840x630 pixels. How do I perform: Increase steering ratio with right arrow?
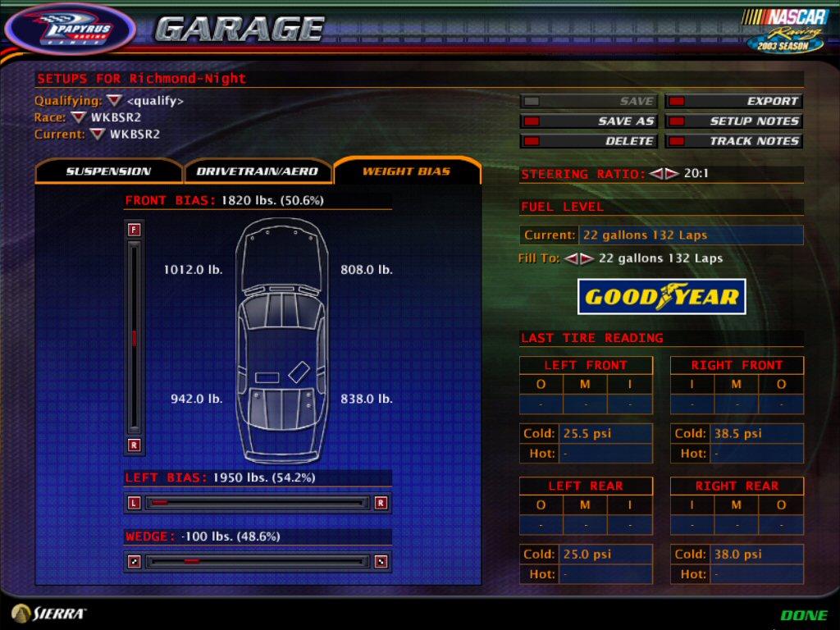click(x=672, y=174)
